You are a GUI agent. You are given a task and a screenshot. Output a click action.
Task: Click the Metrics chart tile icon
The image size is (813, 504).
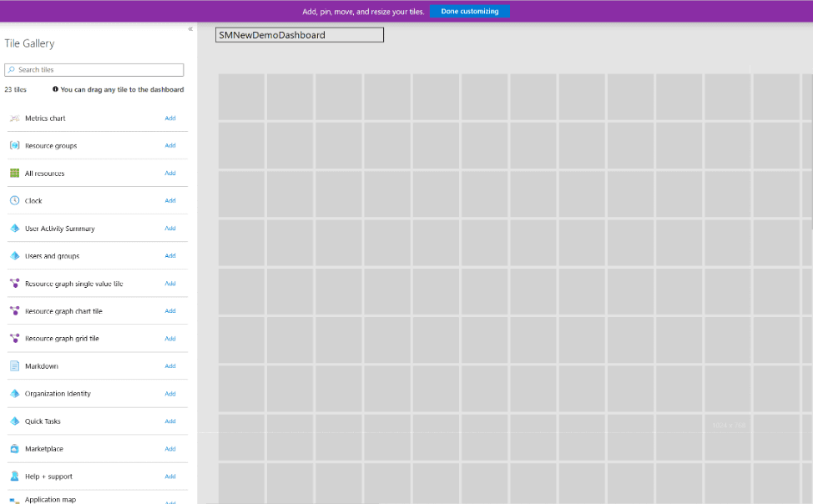tap(14, 118)
